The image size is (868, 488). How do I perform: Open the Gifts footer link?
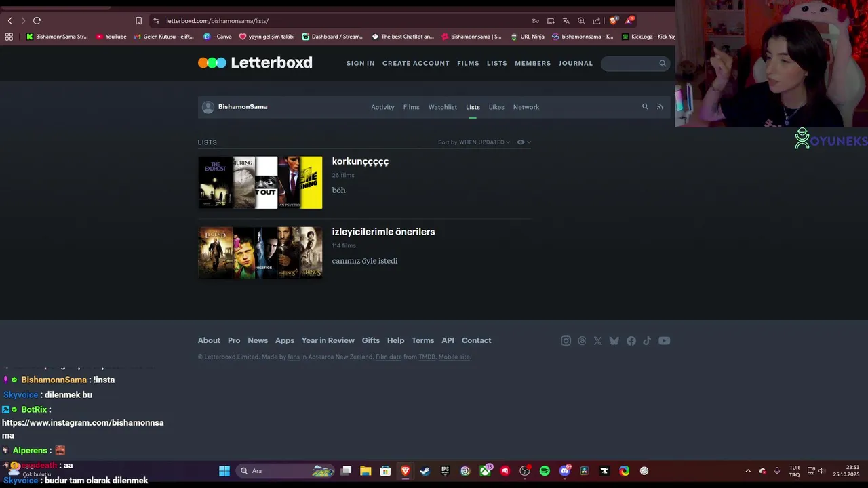371,340
